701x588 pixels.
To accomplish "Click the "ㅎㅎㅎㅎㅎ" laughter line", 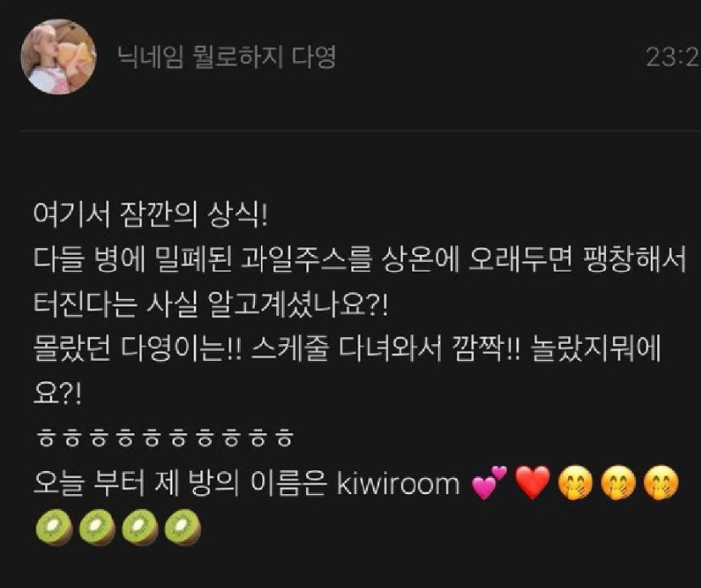I will [x=164, y=438].
